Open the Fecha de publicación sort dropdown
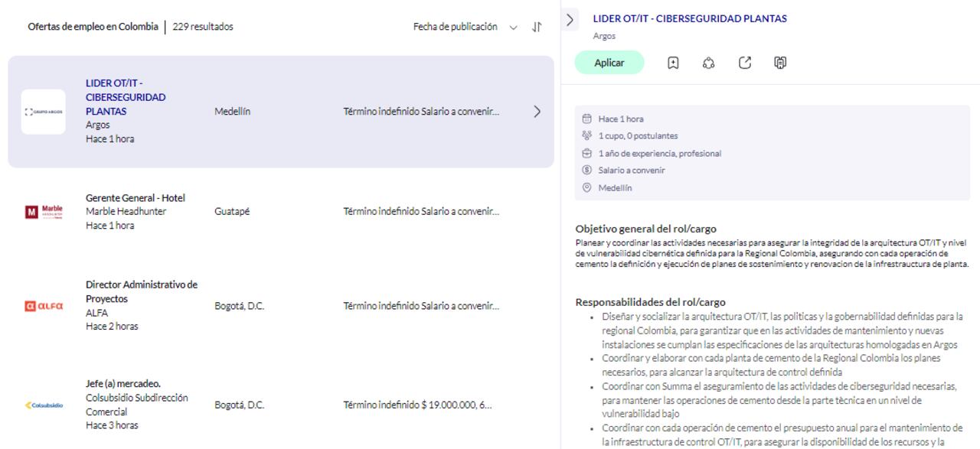 tap(465, 27)
